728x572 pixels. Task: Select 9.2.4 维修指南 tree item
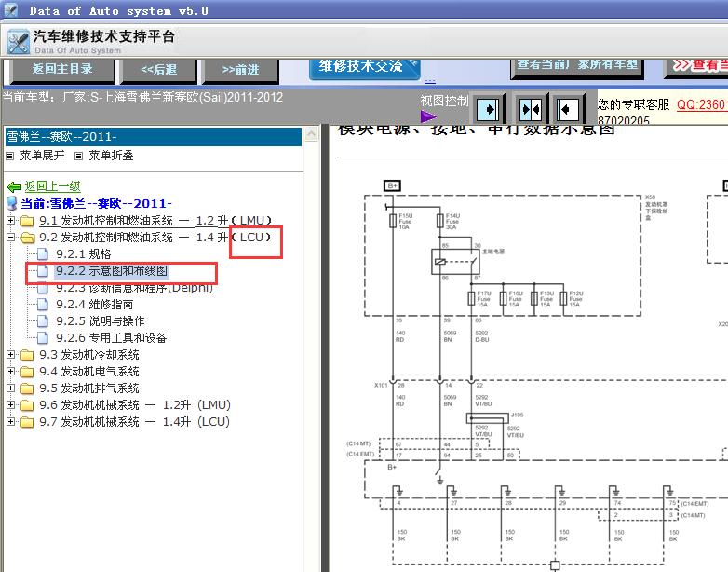(95, 305)
